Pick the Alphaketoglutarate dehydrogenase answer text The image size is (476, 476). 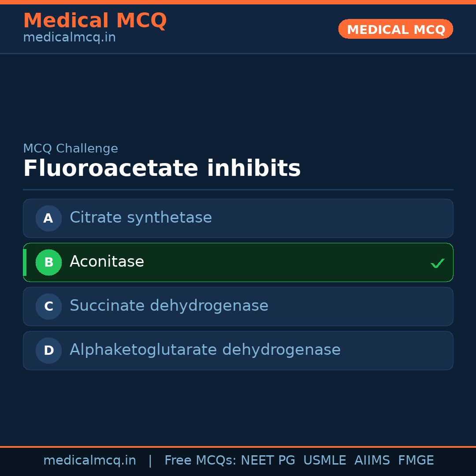coord(205,350)
